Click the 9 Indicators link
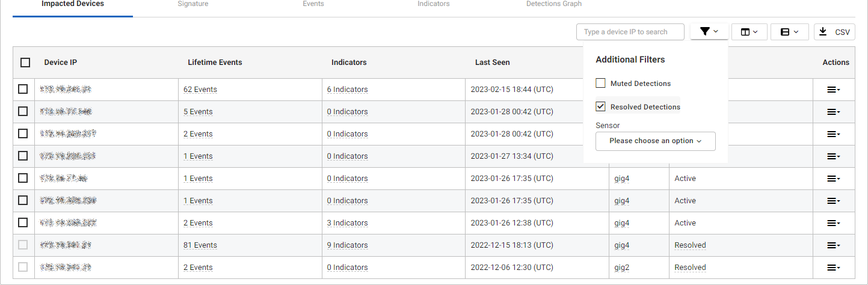The image size is (868, 285). 347,245
